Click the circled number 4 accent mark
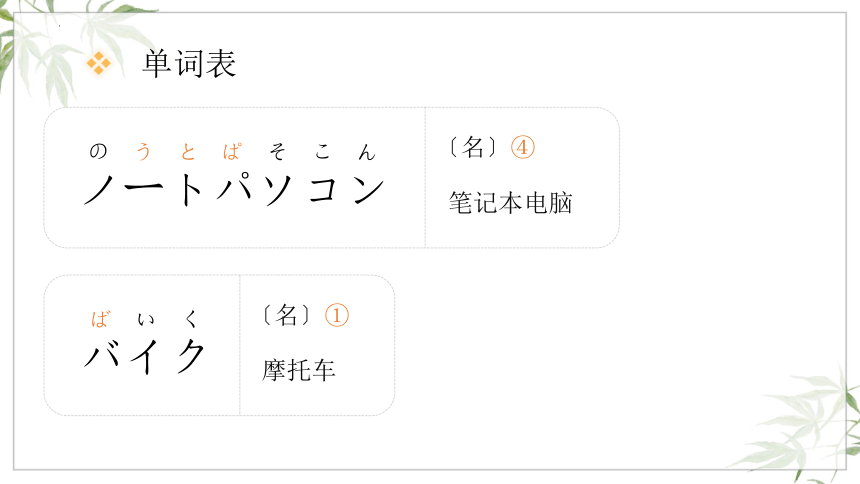 (x=523, y=147)
